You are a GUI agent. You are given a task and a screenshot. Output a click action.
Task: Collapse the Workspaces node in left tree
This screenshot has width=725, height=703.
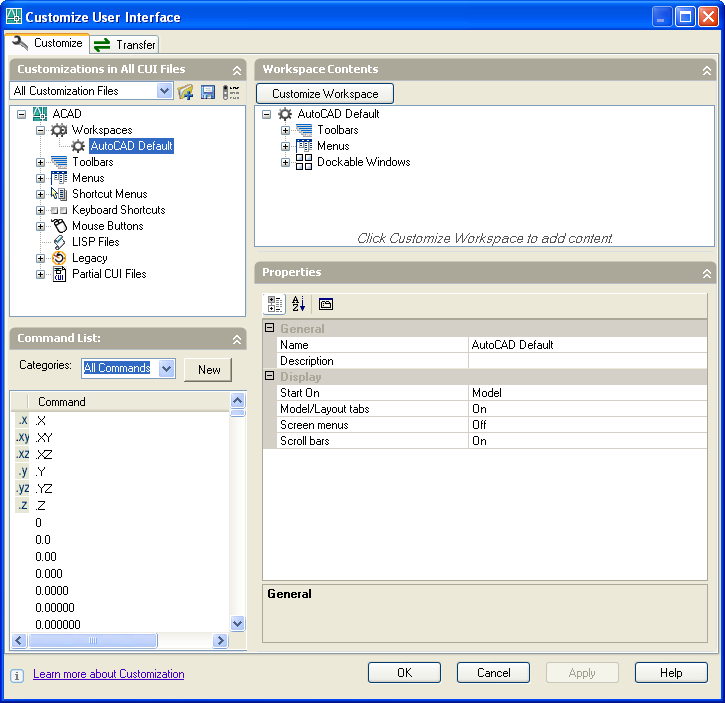pyautogui.click(x=41, y=130)
